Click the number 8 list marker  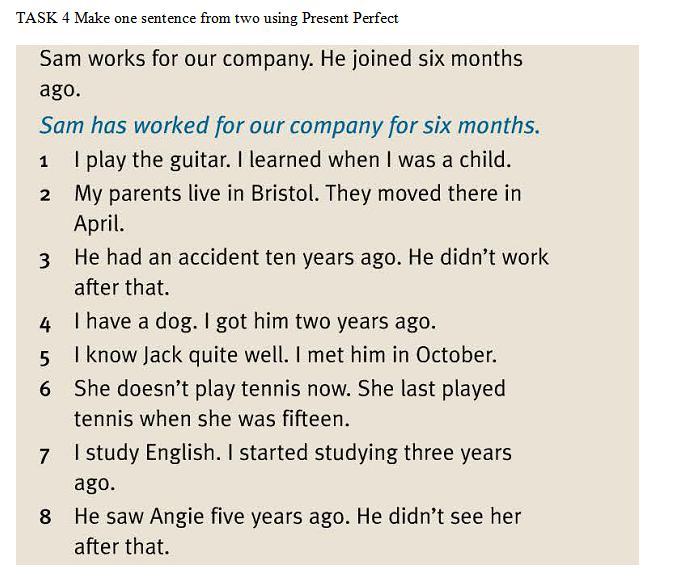tap(45, 517)
